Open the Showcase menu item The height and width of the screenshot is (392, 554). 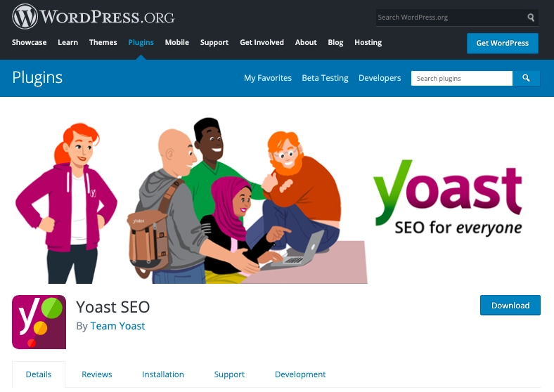coord(29,42)
